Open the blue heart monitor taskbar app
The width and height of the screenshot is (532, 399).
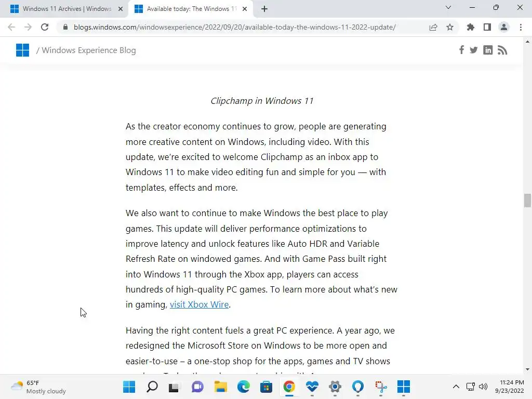point(312,387)
